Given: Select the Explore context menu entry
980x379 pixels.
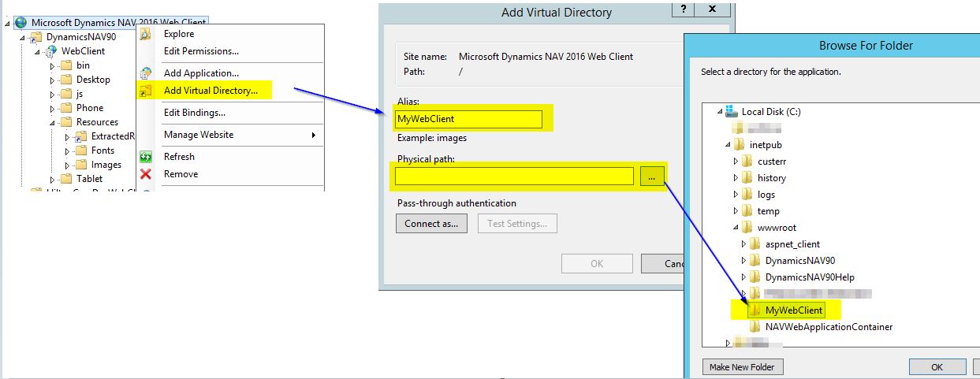Looking at the screenshot, I should pos(178,34).
